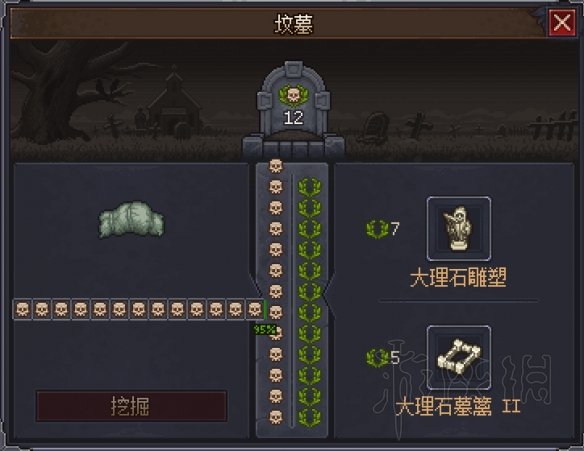Screen dimensions: 584x451
Task: Click the green wreath beside number 5
Action: pyautogui.click(x=377, y=358)
